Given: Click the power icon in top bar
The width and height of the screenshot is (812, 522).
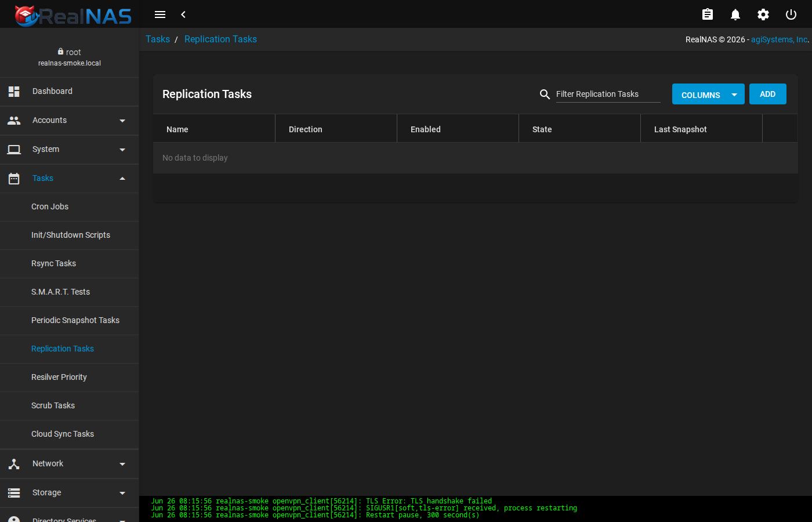Looking at the screenshot, I should coord(791,14).
